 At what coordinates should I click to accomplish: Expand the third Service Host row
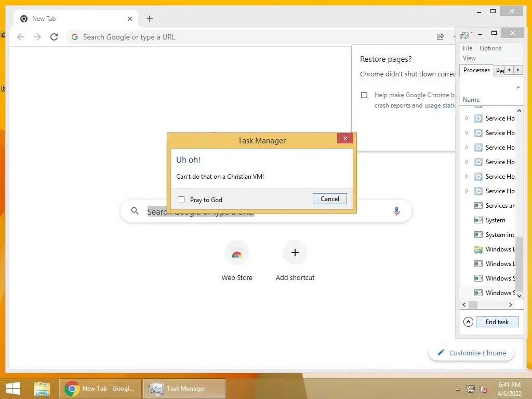click(467, 148)
